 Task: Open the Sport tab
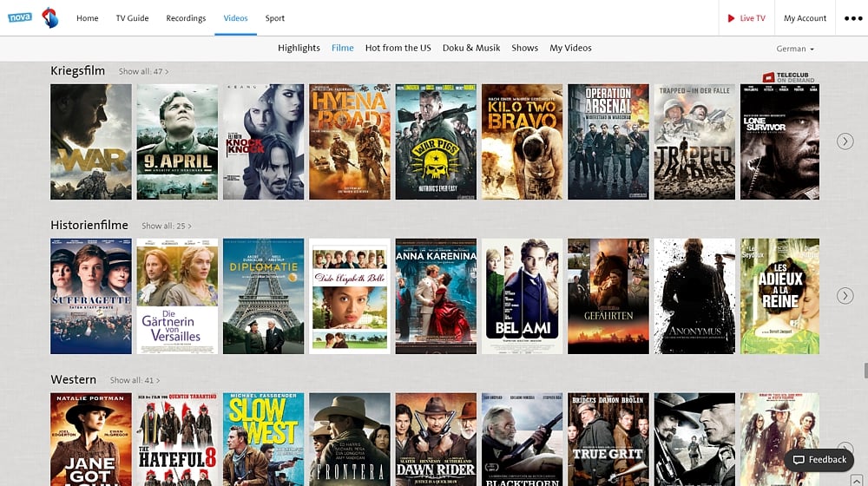(274, 18)
